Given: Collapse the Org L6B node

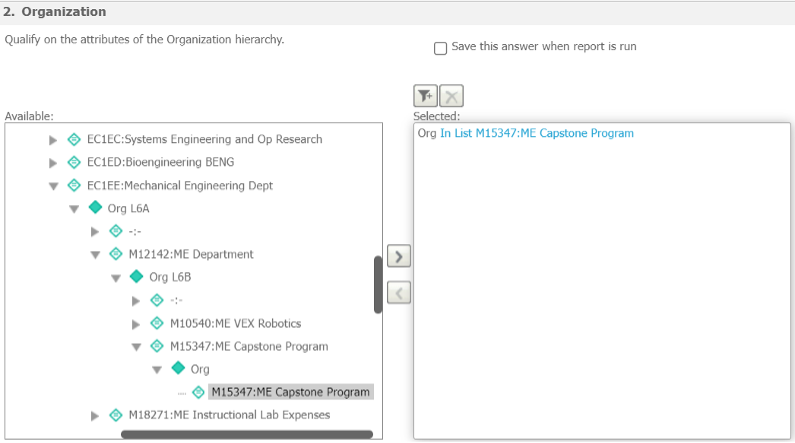Looking at the screenshot, I should 116,278.
